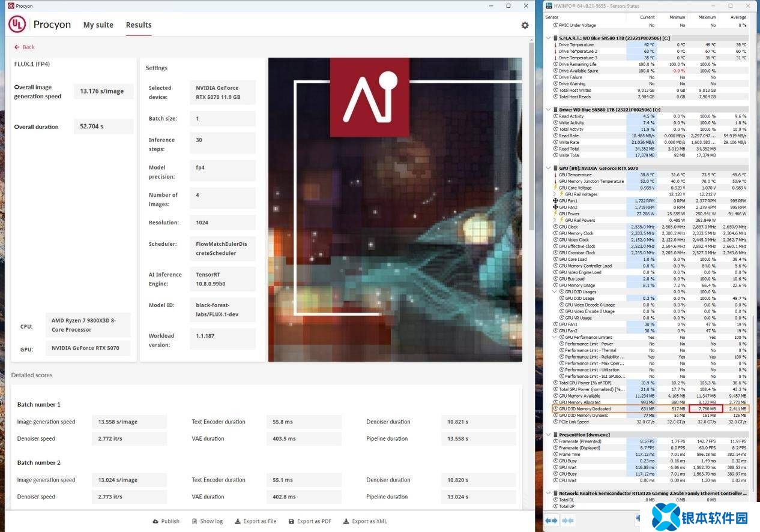Go back using the Back link
Image resolution: width=760 pixels, height=532 pixels.
coord(25,47)
